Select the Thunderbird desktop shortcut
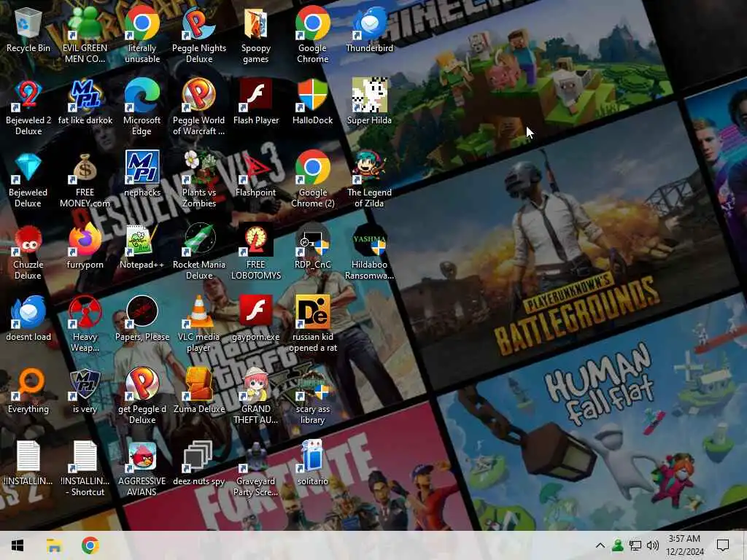Viewport: 747px width, 560px height. [x=370, y=24]
